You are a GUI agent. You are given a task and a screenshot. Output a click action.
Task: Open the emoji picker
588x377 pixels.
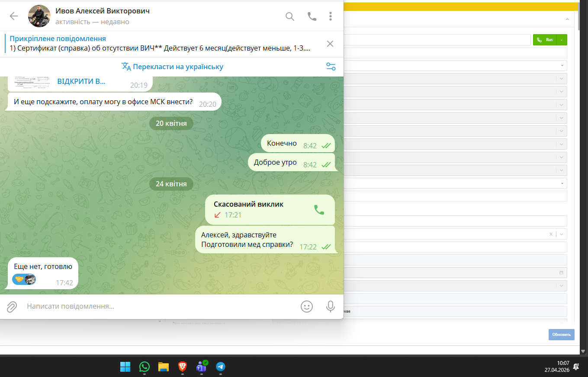tap(307, 307)
